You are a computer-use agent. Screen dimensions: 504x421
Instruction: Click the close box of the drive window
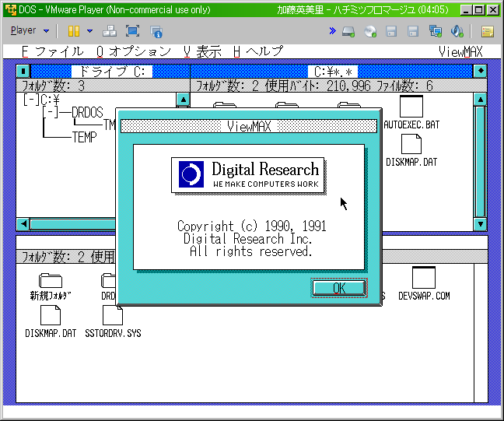tap(23, 71)
